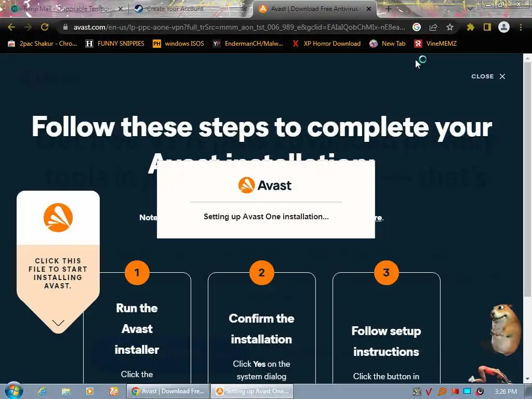Image resolution: width=532 pixels, height=399 pixels.
Task: Click the site lock security icon
Action: pyautogui.click(x=65, y=27)
